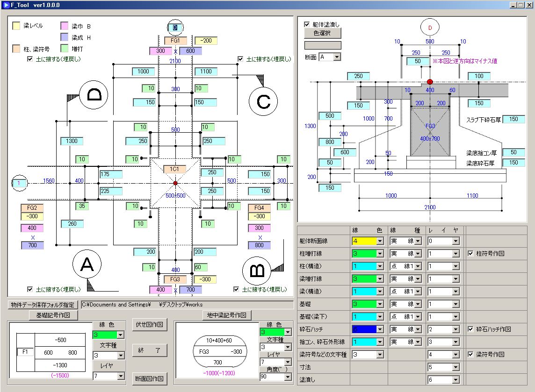The image size is (535, 392).
Task: Uncheck the 柱符号作図 checkbox
Action: 471,254
